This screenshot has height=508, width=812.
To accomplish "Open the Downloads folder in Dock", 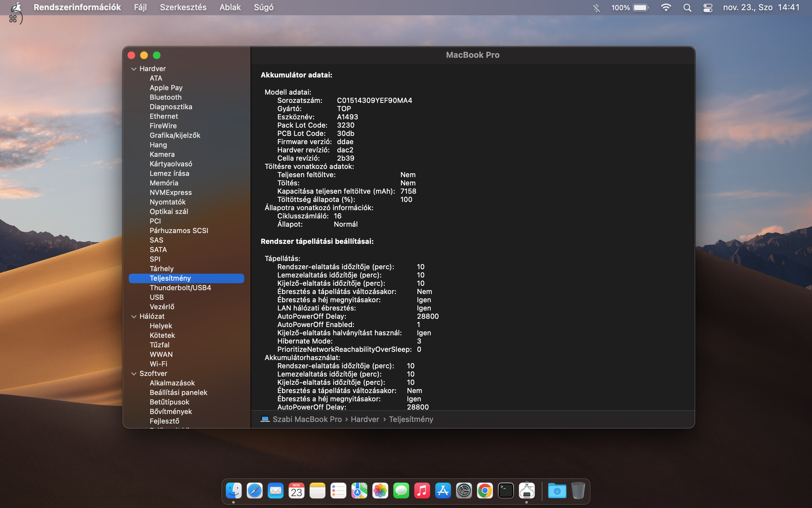I will coord(557,491).
